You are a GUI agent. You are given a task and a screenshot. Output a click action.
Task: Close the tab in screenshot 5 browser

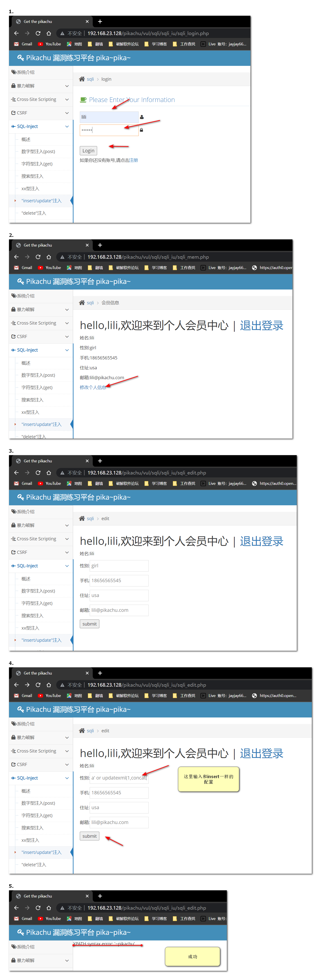(87, 896)
